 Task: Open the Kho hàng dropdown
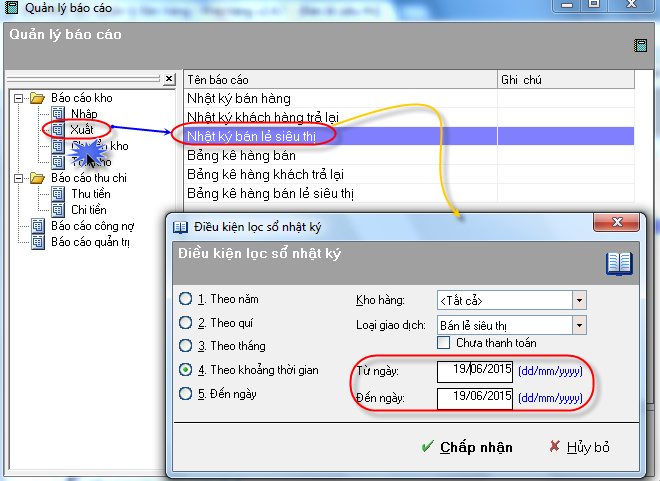pos(579,299)
